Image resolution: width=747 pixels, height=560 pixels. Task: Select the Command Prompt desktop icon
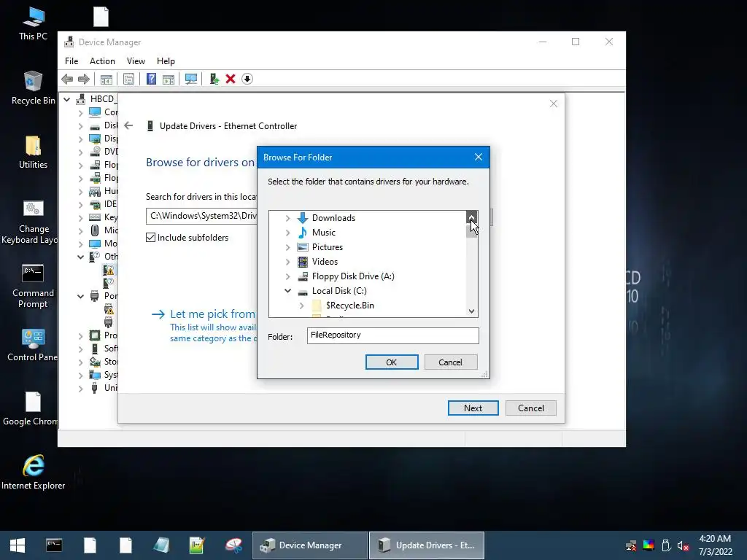coord(34,286)
